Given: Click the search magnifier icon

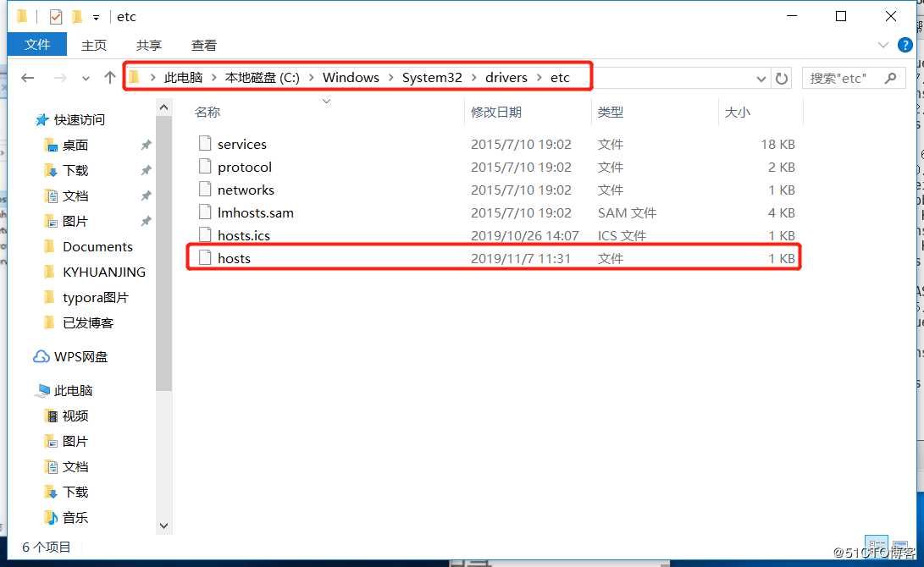Looking at the screenshot, I should point(890,78).
